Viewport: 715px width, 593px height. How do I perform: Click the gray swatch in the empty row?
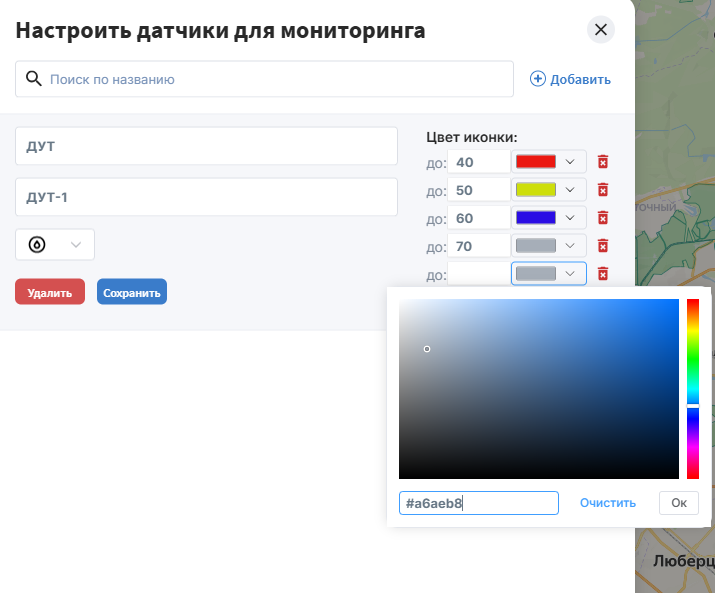point(536,274)
